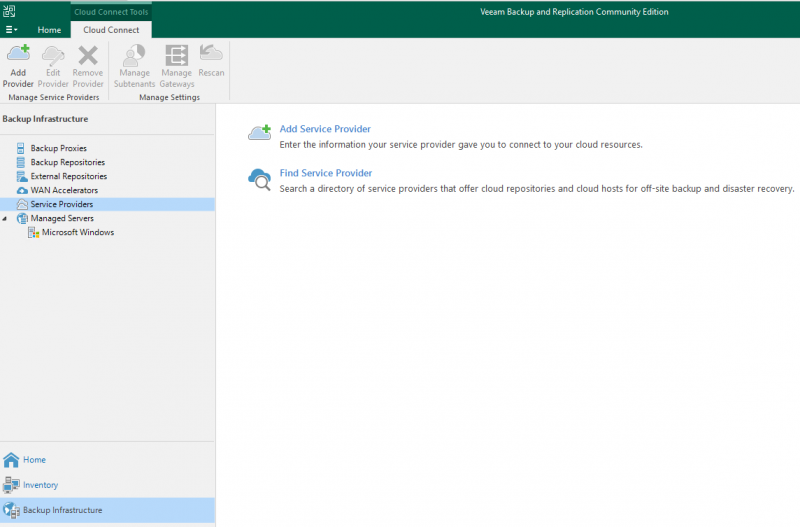Click the Backup Repositories node icon
Screen dimensions: 800x527
click(x=21, y=162)
